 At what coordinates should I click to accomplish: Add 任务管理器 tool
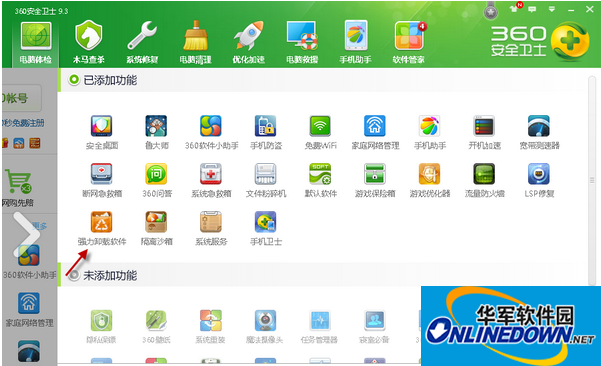320,326
